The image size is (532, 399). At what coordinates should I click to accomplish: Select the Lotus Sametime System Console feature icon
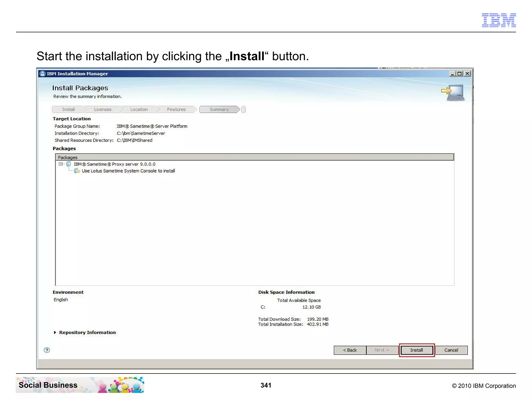tap(77, 171)
